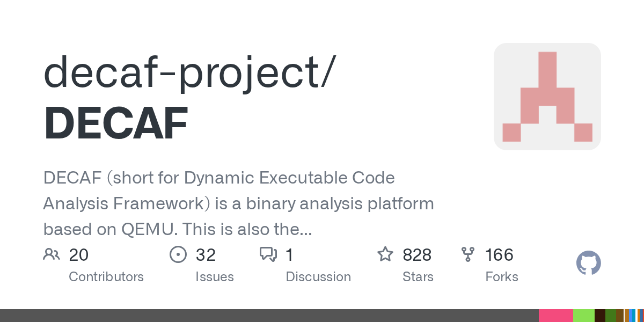The image size is (644, 322).
Task: Select the Stars label
Action: click(x=418, y=277)
